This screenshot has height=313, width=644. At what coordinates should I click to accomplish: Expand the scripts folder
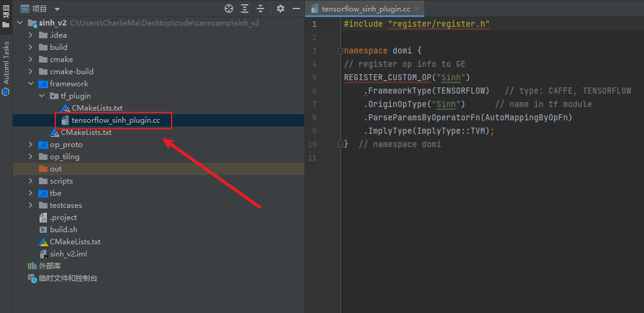pyautogui.click(x=31, y=181)
